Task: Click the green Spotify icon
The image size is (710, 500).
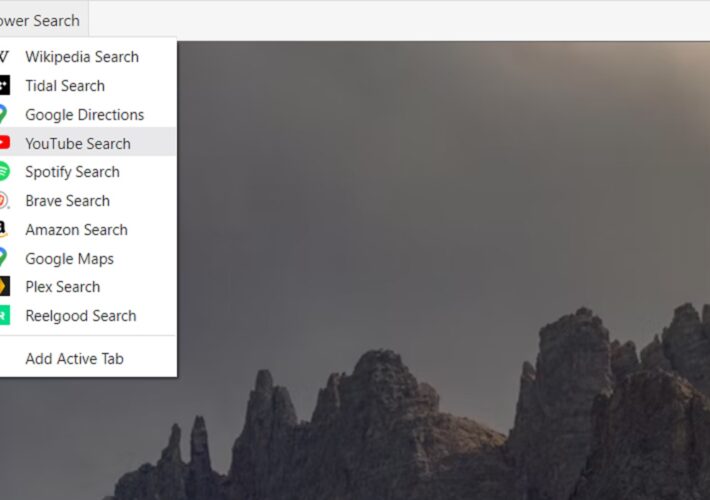Action: point(5,172)
